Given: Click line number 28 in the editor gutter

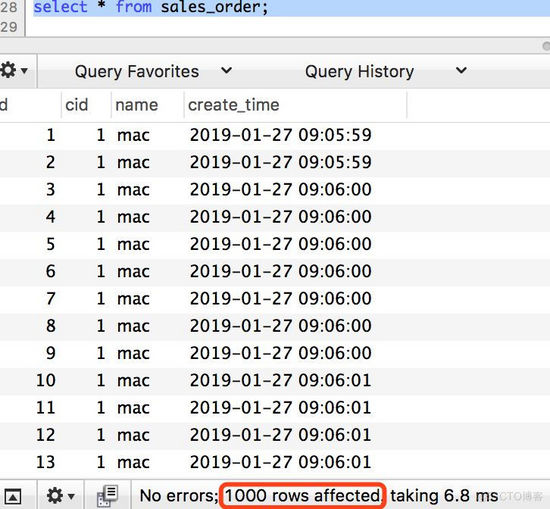Looking at the screenshot, I should coord(9,7).
